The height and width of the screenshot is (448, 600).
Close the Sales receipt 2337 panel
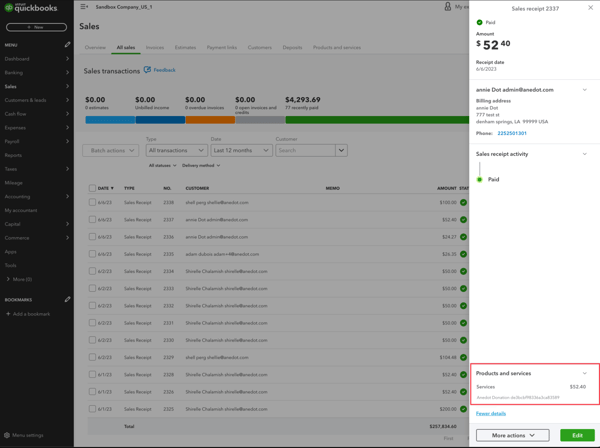[590, 8]
